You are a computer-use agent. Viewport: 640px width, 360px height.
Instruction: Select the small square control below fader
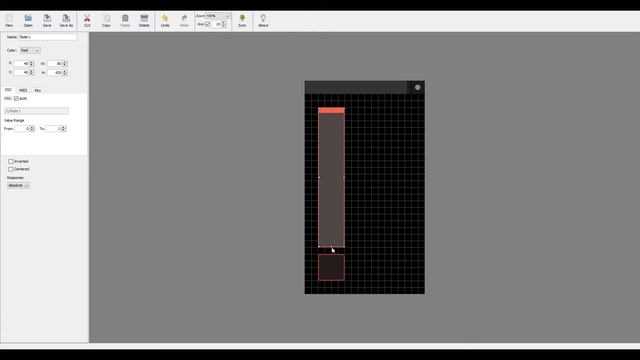(x=331, y=267)
